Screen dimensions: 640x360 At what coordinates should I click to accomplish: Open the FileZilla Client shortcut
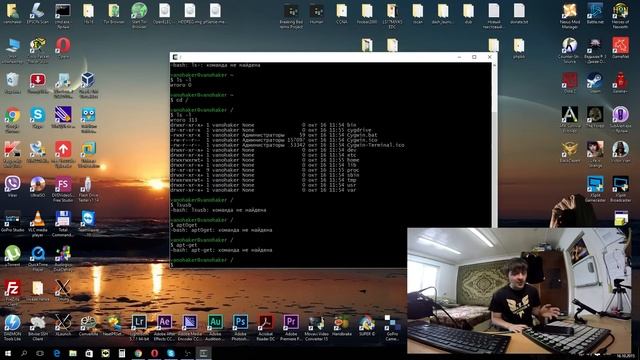click(x=12, y=292)
